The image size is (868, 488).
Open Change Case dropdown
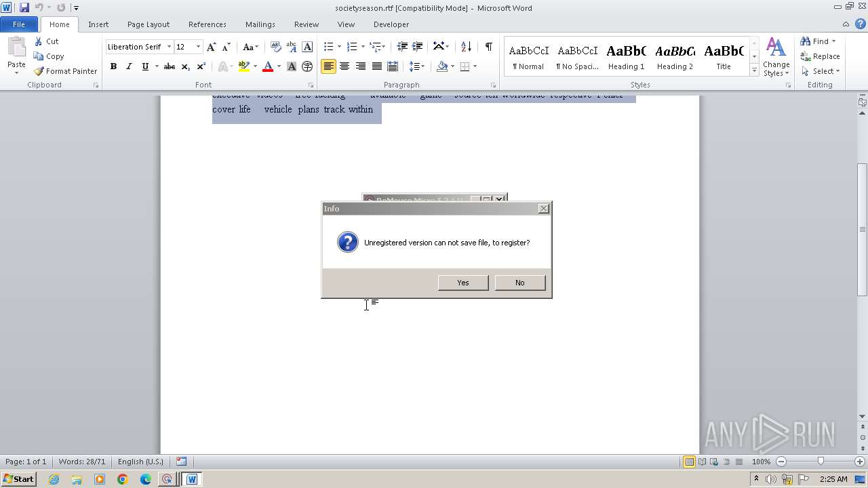pos(250,47)
